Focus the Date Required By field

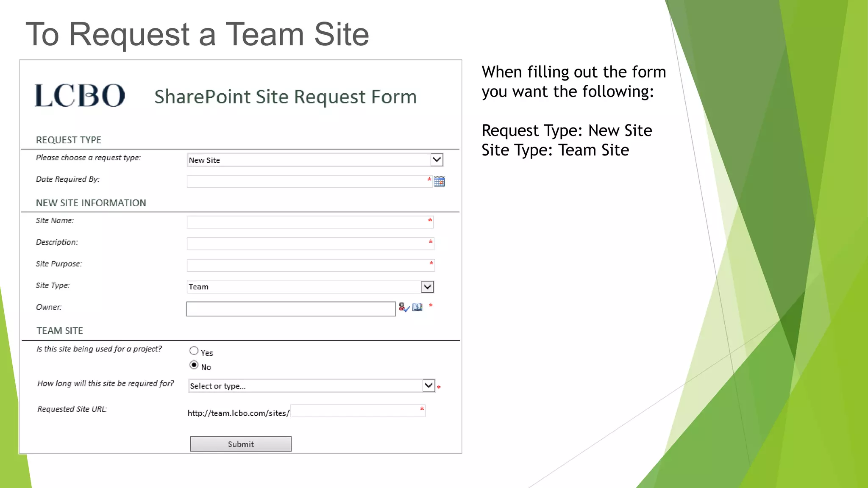pos(309,182)
